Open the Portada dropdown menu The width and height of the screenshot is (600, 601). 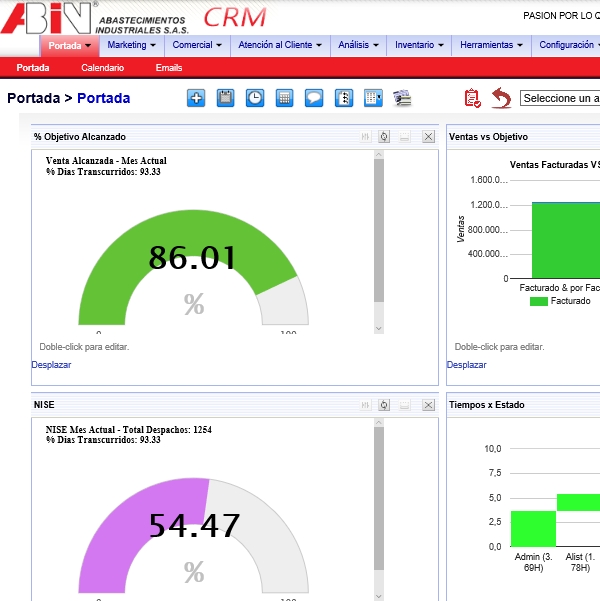69,46
